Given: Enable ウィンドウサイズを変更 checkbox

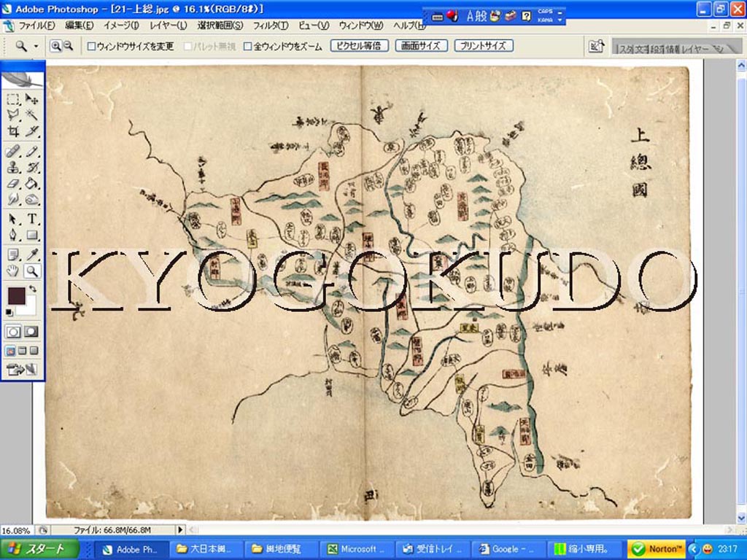Looking at the screenshot, I should pos(91,46).
